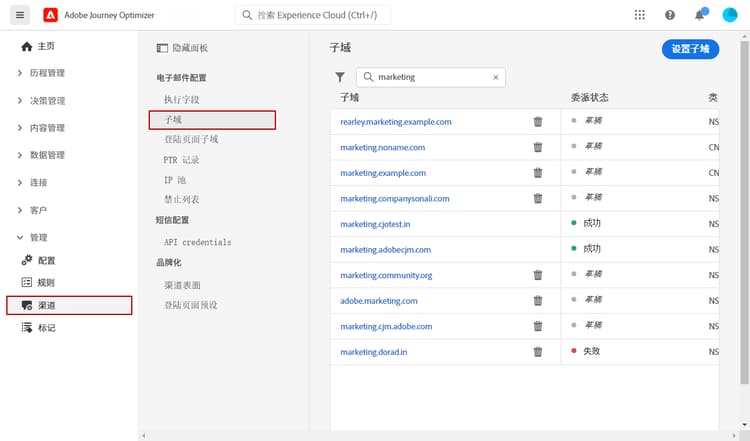
Task: Click 成功 status of marketing.adobecjm.com
Action: point(592,249)
